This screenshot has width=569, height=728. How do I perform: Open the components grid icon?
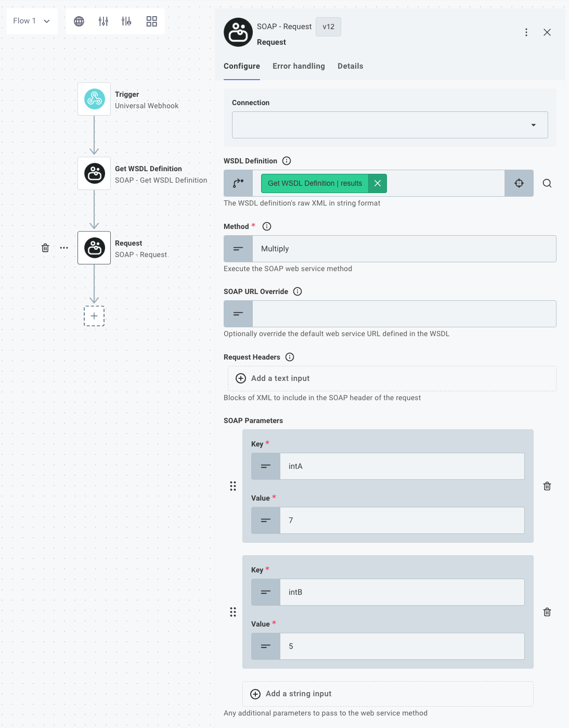(151, 21)
